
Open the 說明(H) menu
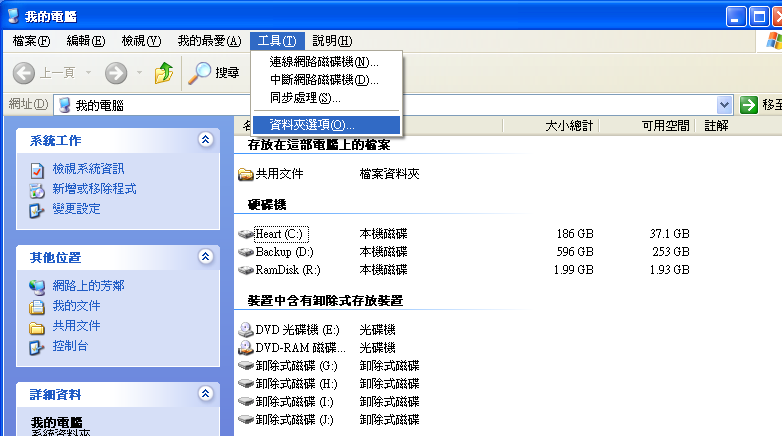click(x=331, y=41)
